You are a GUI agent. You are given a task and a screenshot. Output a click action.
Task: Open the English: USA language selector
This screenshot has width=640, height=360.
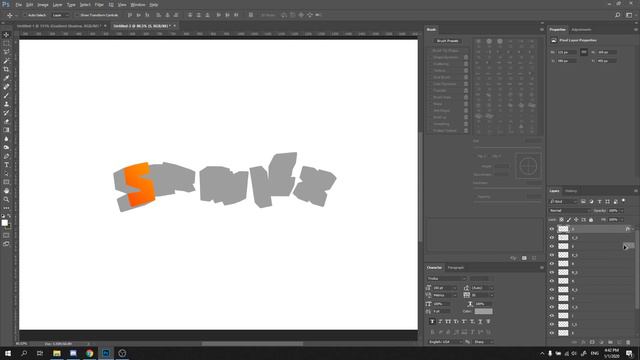(445, 342)
